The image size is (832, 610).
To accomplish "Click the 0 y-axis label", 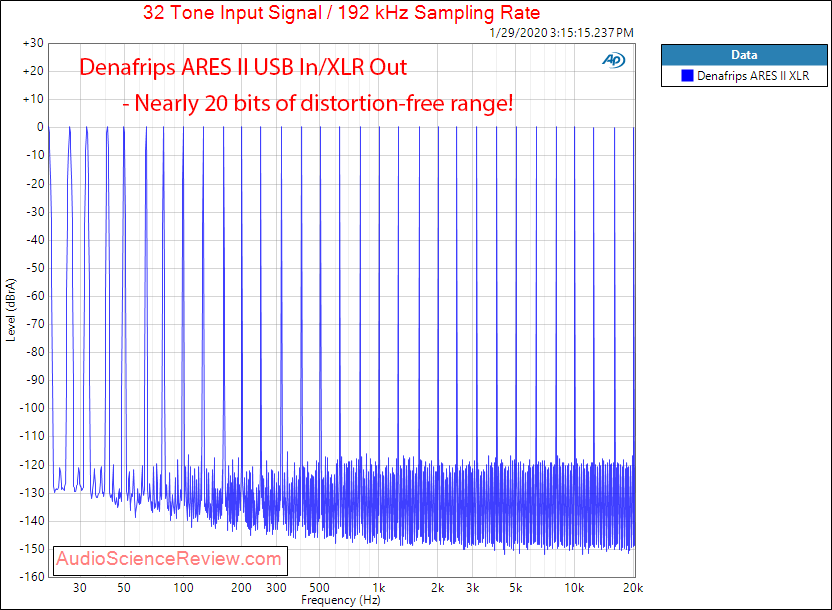I will 40,127.
